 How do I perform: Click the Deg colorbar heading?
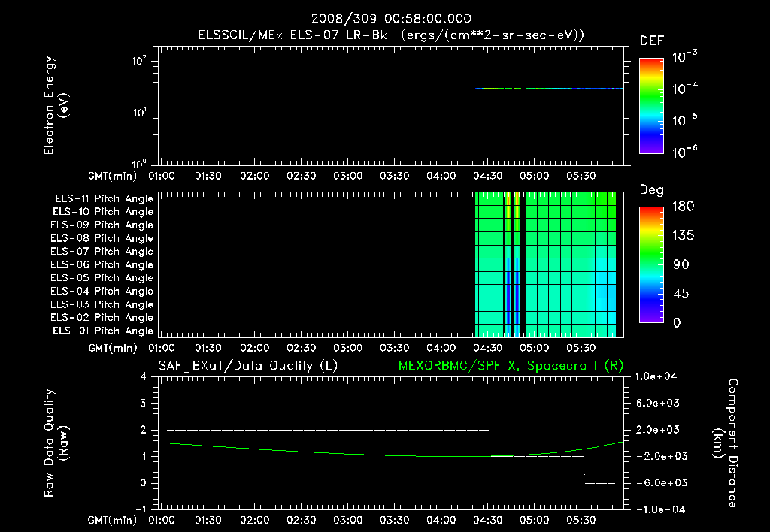652,190
